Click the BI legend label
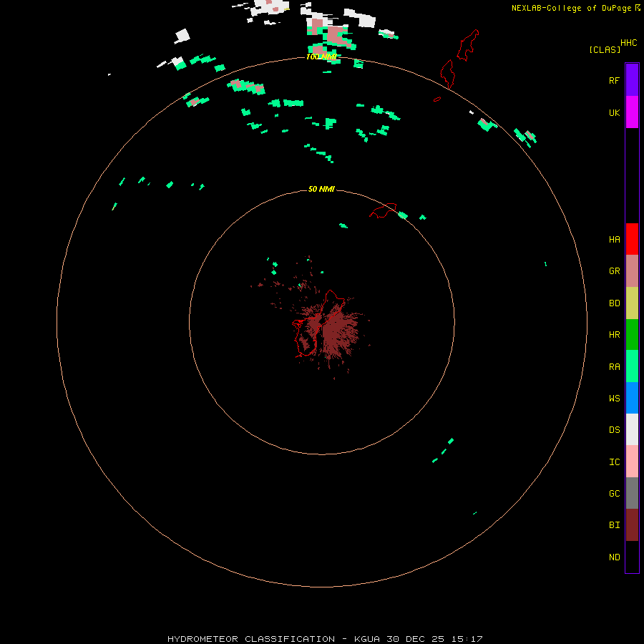644x644 pixels. 614,525
